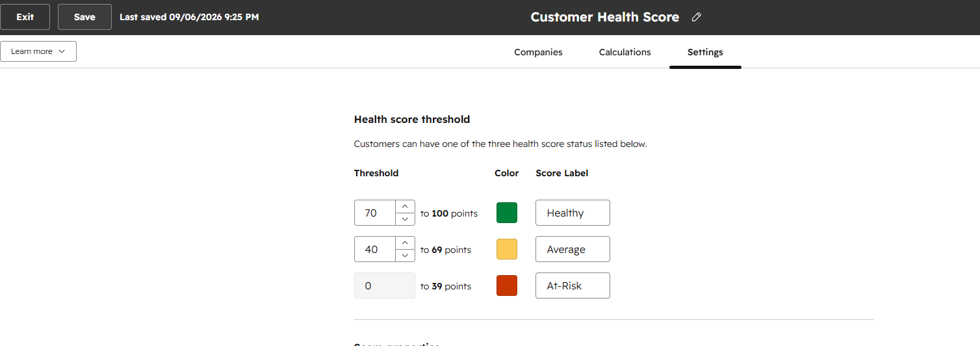The image size is (980, 346).
Task: Select the Settings tab
Action: 705,52
